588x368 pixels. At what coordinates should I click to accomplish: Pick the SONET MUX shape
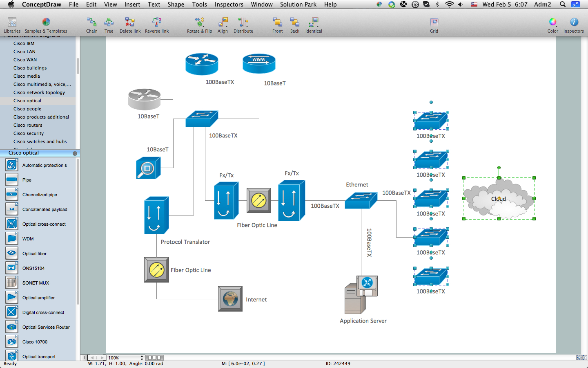pyautogui.click(x=12, y=283)
